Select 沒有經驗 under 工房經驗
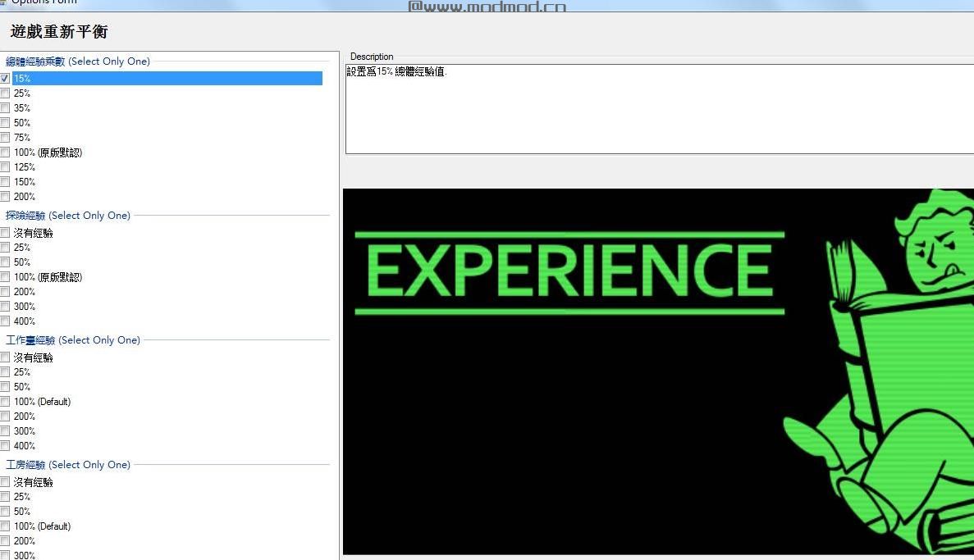974x560 pixels. (5, 482)
